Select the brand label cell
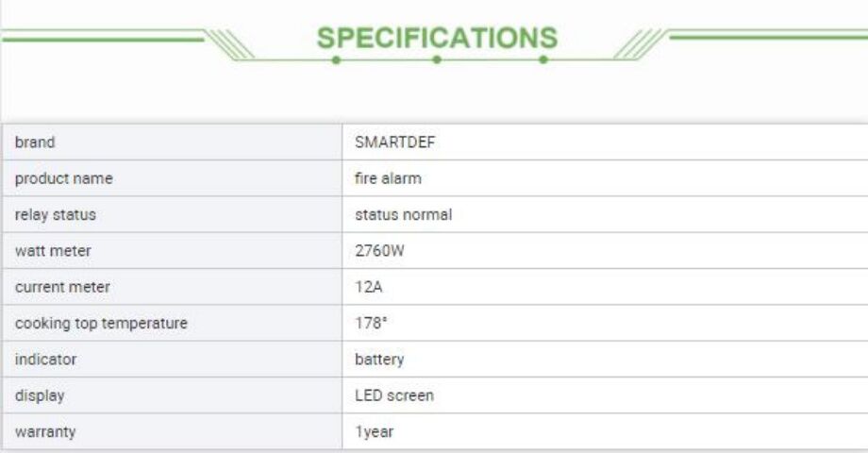The image size is (868, 453). [172, 143]
